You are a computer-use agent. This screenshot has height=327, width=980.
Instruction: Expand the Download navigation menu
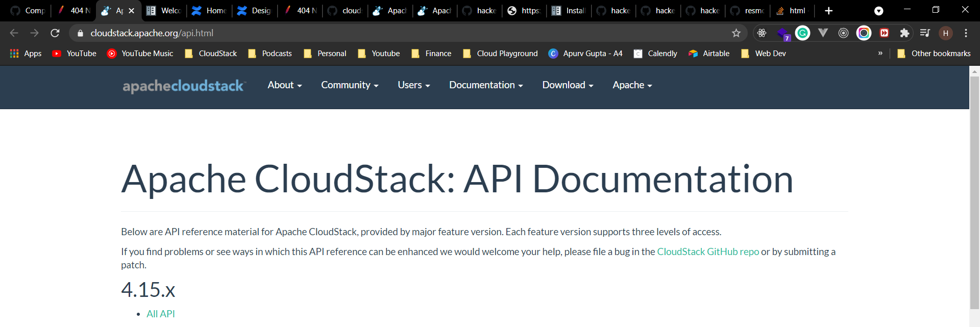coord(568,85)
